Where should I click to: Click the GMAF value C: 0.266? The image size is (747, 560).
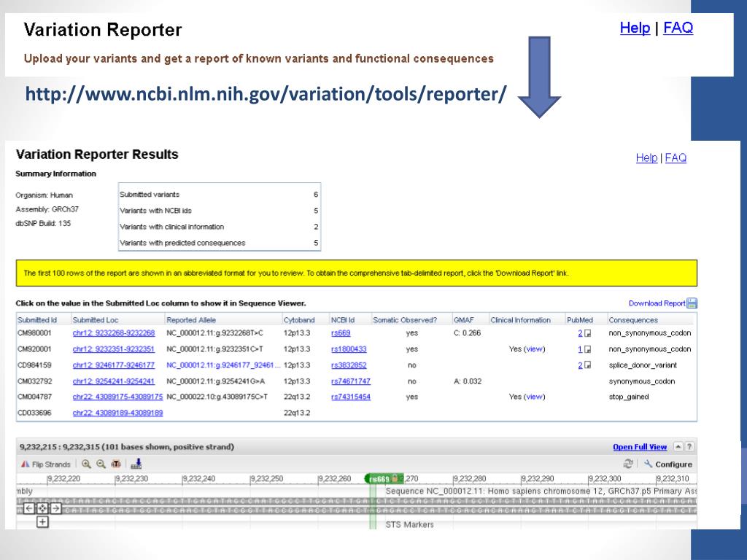coord(468,332)
